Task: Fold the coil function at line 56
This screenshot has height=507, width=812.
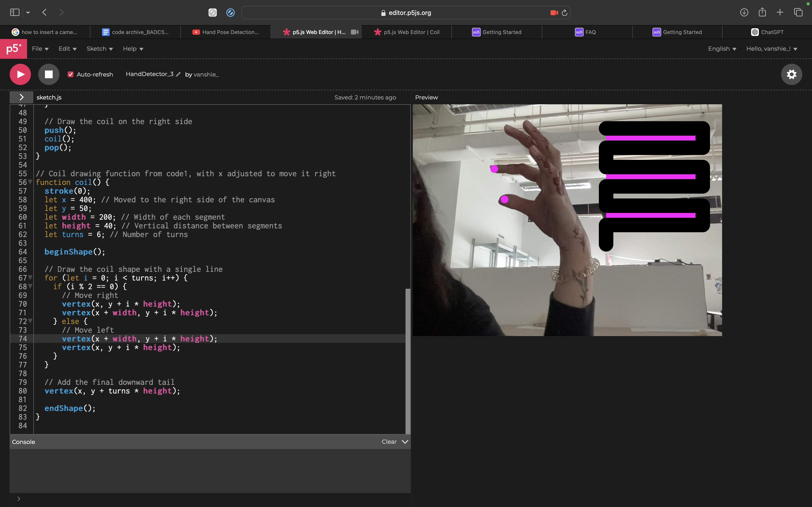Action: [x=30, y=182]
